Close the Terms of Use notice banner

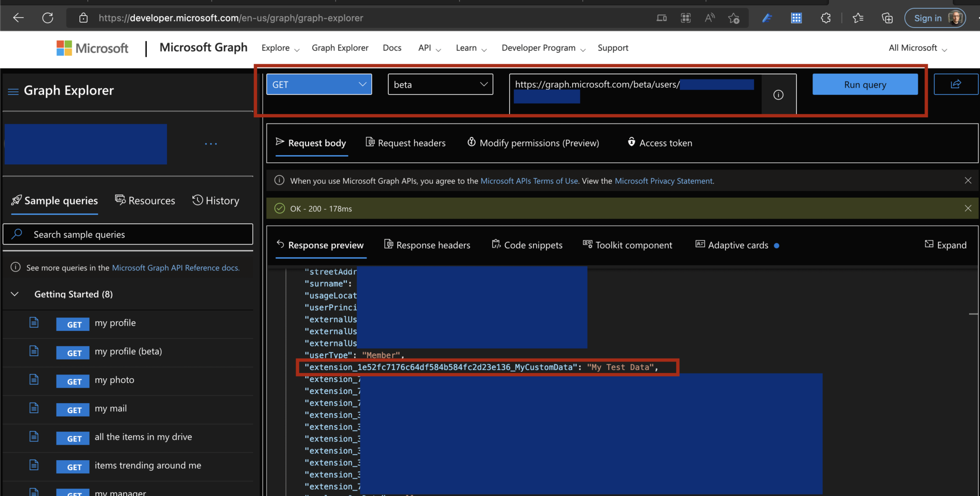pyautogui.click(x=968, y=180)
